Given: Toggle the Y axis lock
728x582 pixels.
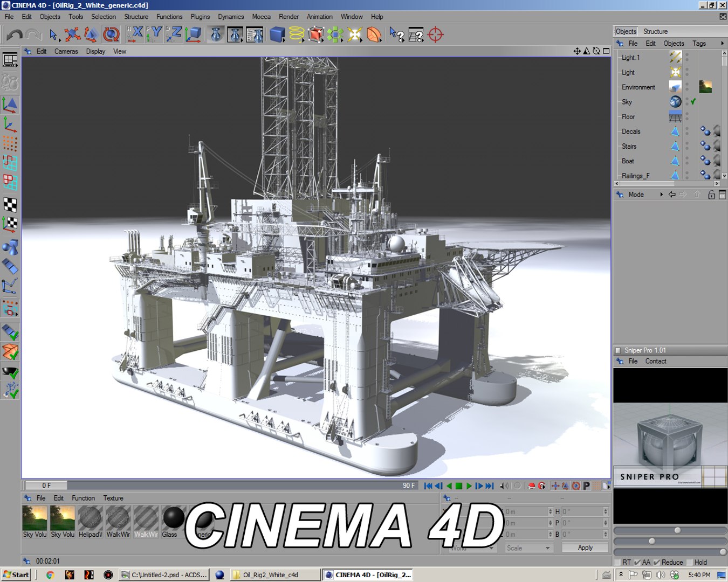Looking at the screenshot, I should tap(154, 34).
